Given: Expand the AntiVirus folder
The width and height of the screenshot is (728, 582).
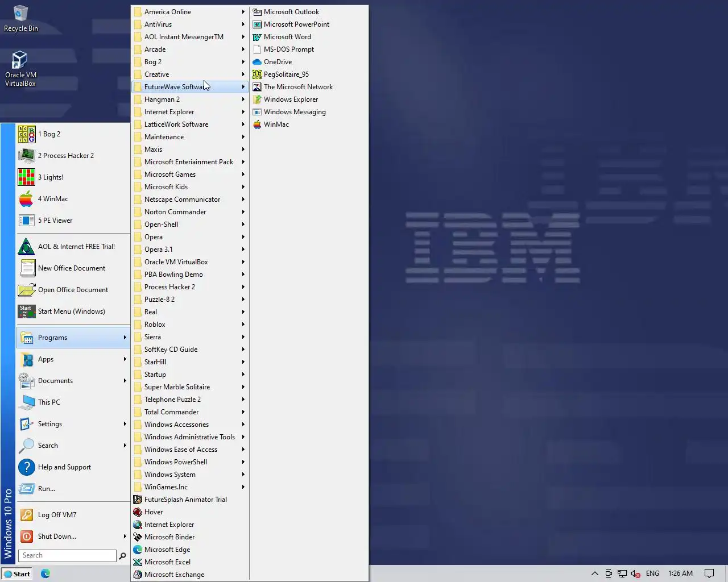Looking at the screenshot, I should pyautogui.click(x=190, y=24).
